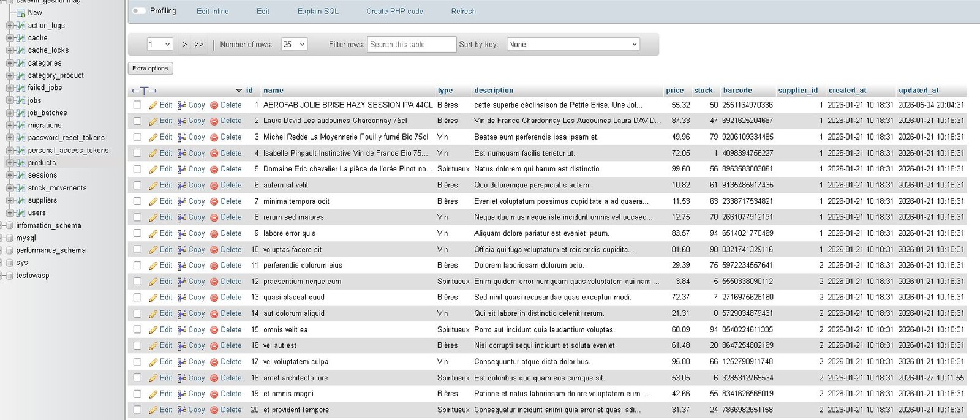This screenshot has height=420, width=980.
Task: Click the table icon next to action_logs
Action: pyautogui.click(x=21, y=26)
